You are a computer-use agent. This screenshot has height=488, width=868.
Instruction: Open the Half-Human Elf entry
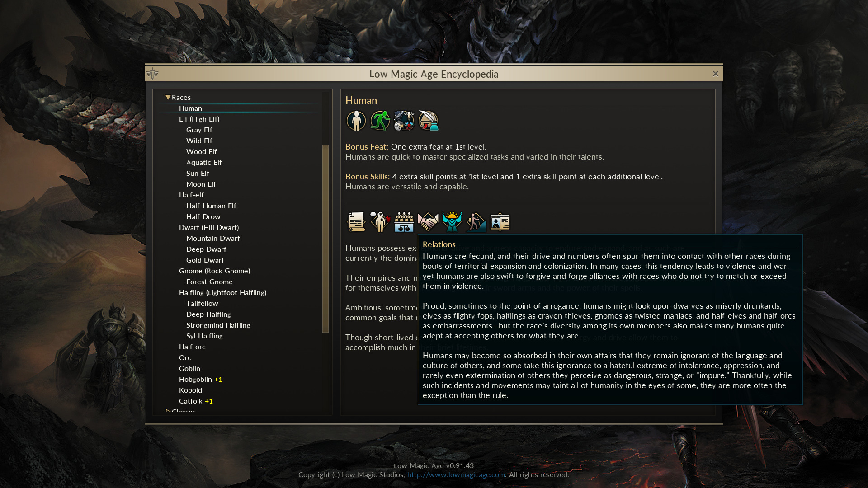click(x=211, y=206)
